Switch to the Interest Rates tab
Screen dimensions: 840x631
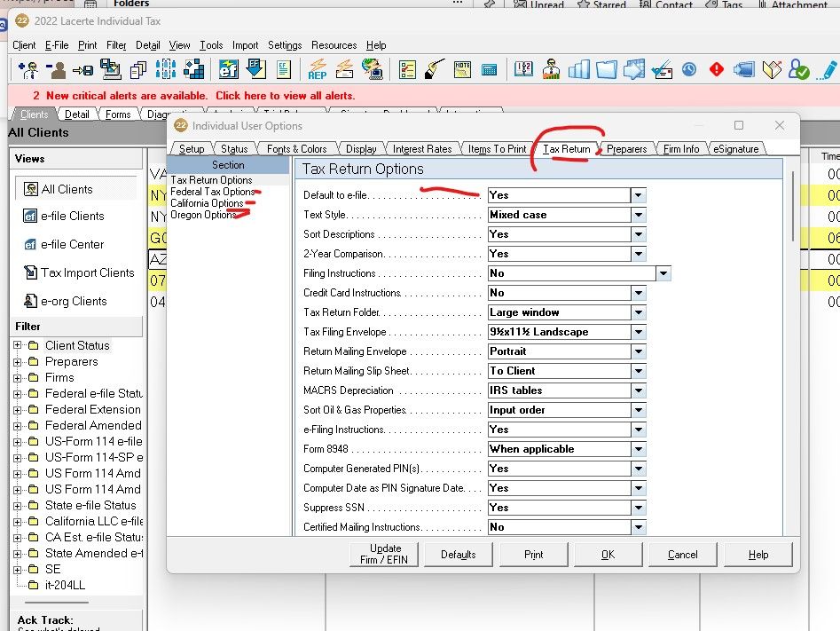point(422,149)
